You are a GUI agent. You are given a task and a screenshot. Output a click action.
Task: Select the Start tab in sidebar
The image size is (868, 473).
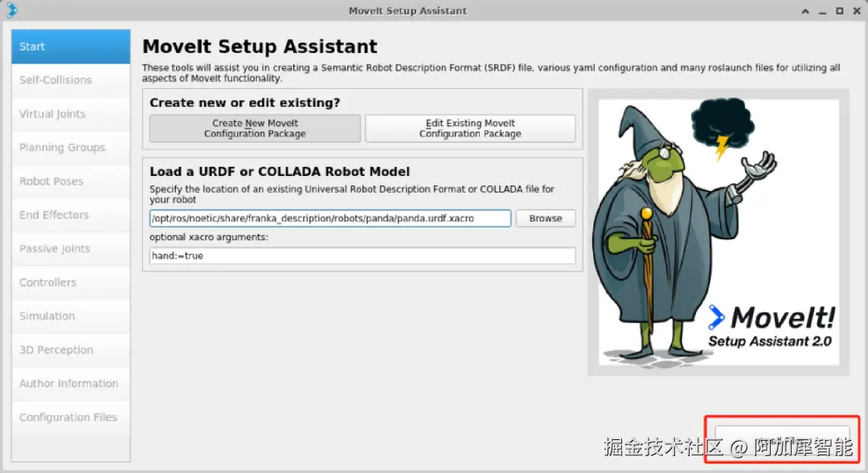pyautogui.click(x=71, y=47)
